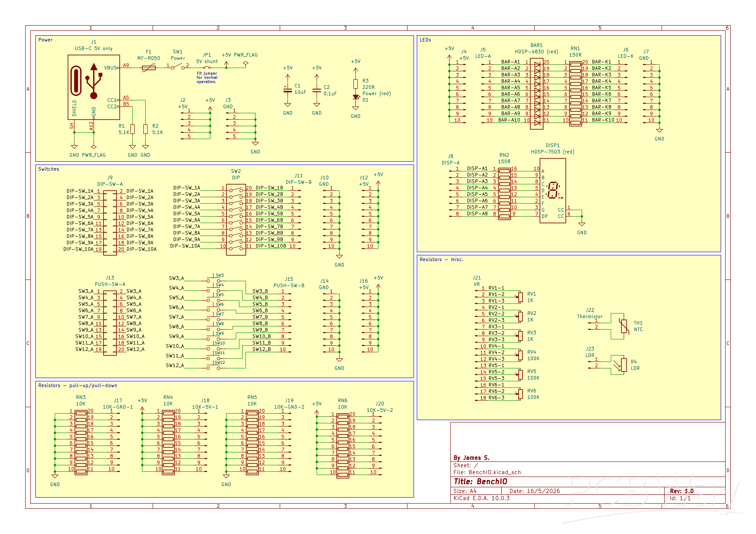Select the GND symbol under J7

(659, 131)
